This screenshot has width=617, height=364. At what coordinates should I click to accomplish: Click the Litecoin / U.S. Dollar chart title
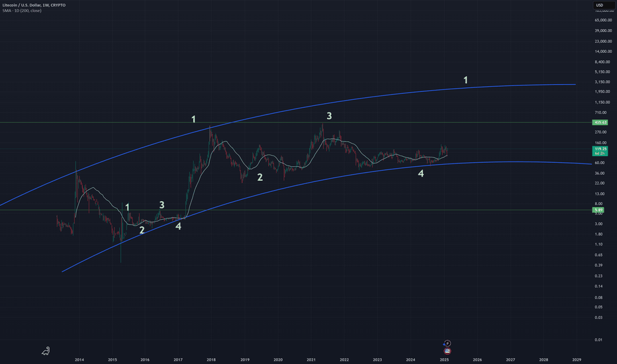click(34, 5)
